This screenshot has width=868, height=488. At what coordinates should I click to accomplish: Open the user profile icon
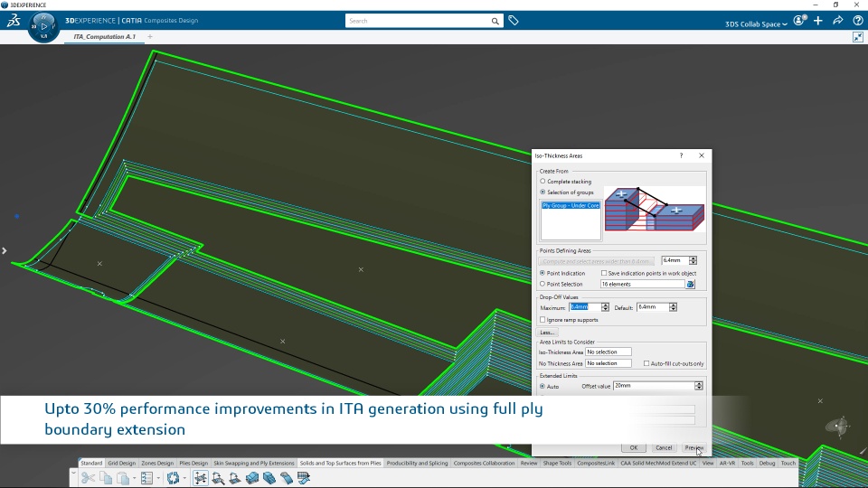pyautogui.click(x=800, y=21)
